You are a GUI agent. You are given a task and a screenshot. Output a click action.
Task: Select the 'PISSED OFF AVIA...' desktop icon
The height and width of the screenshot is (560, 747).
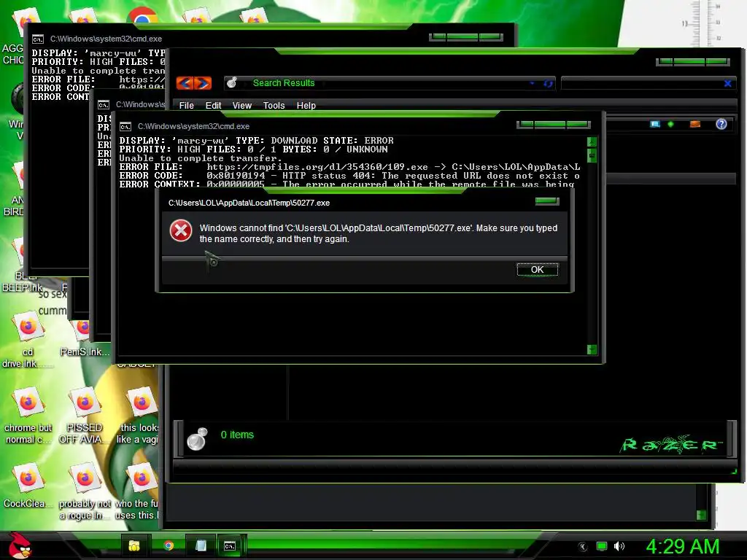click(84, 415)
